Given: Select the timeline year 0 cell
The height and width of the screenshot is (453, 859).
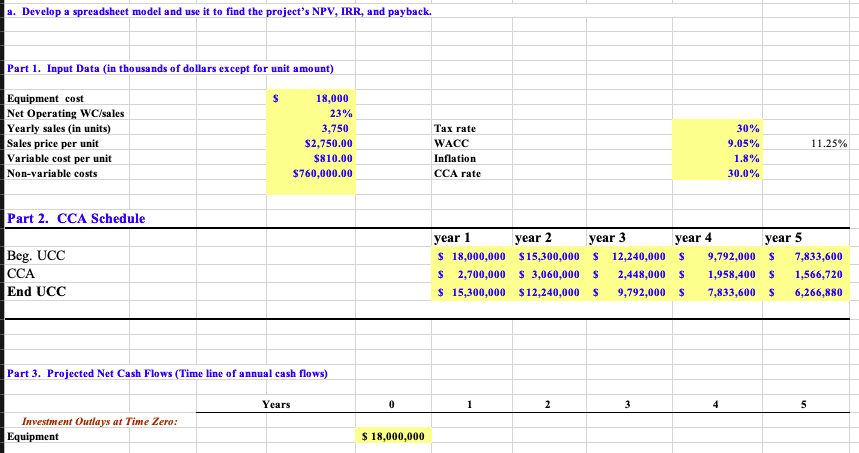Looking at the screenshot, I should pyautogui.click(x=391, y=405).
